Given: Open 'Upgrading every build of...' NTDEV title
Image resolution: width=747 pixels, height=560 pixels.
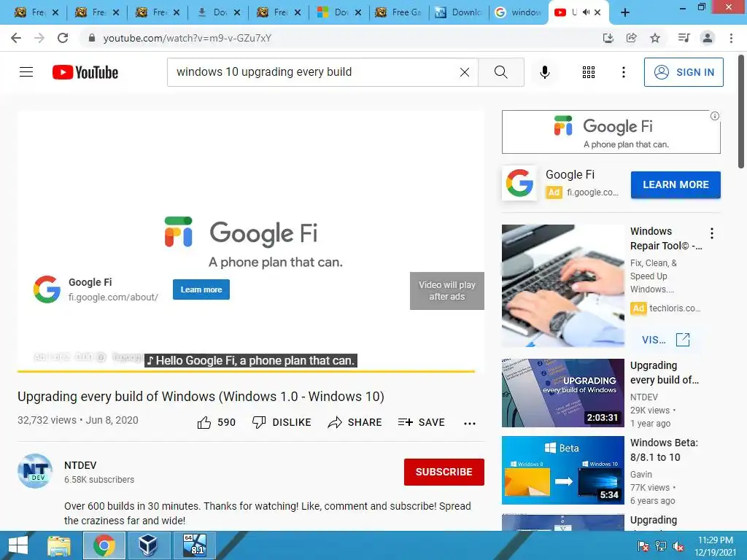Looking at the screenshot, I should (x=664, y=373).
